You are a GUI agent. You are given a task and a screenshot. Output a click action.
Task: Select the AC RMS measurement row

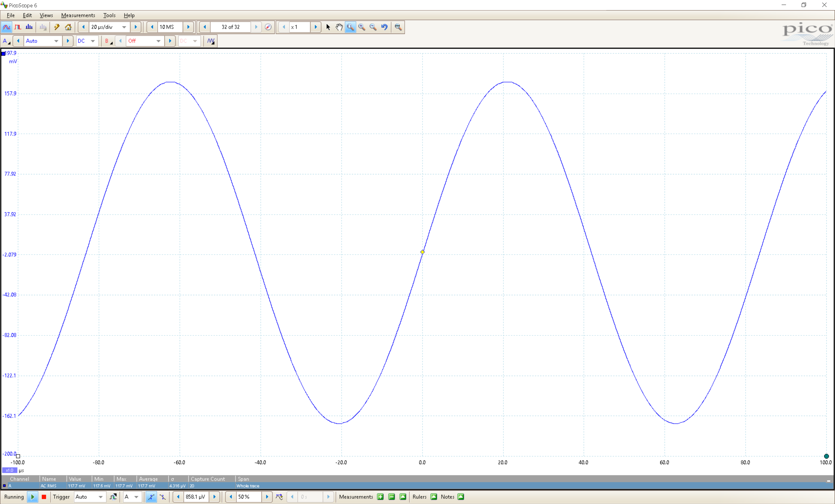[x=417, y=486]
